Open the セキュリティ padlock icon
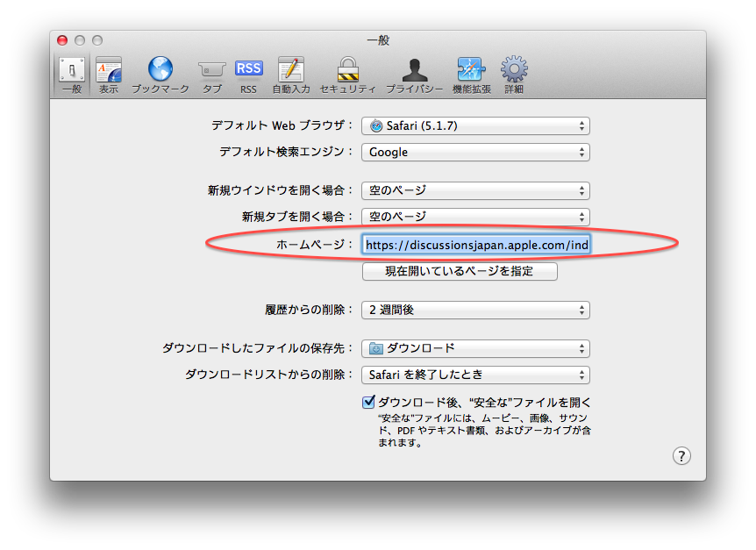 [347, 69]
